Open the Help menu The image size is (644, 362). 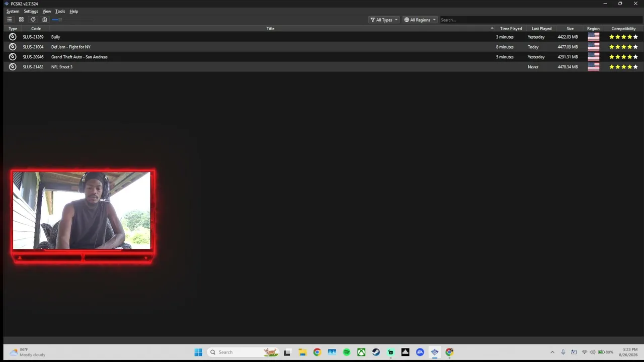73,11
